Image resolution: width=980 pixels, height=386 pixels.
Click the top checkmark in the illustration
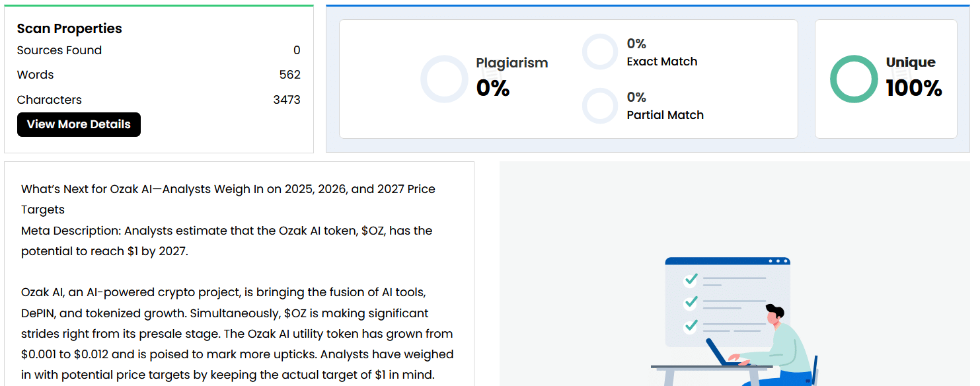point(691,280)
